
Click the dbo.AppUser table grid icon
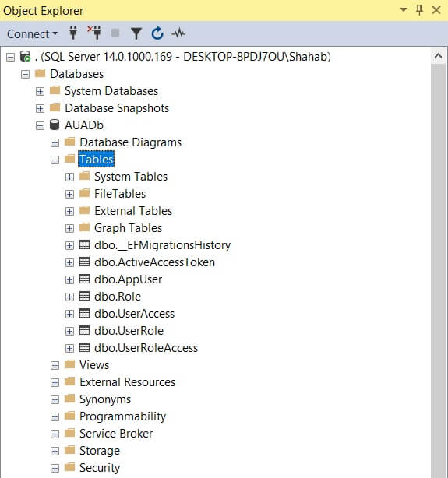84,279
